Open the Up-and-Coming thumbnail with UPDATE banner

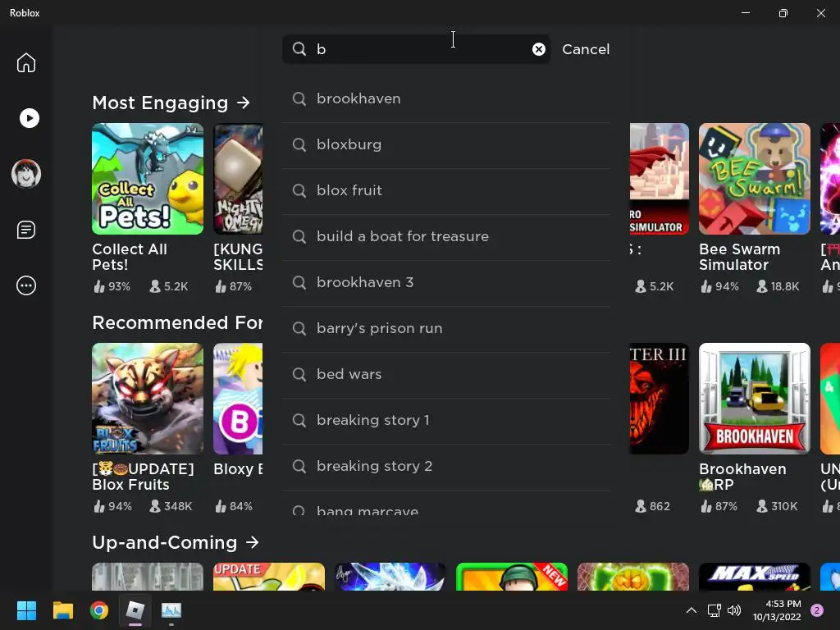[x=269, y=577]
